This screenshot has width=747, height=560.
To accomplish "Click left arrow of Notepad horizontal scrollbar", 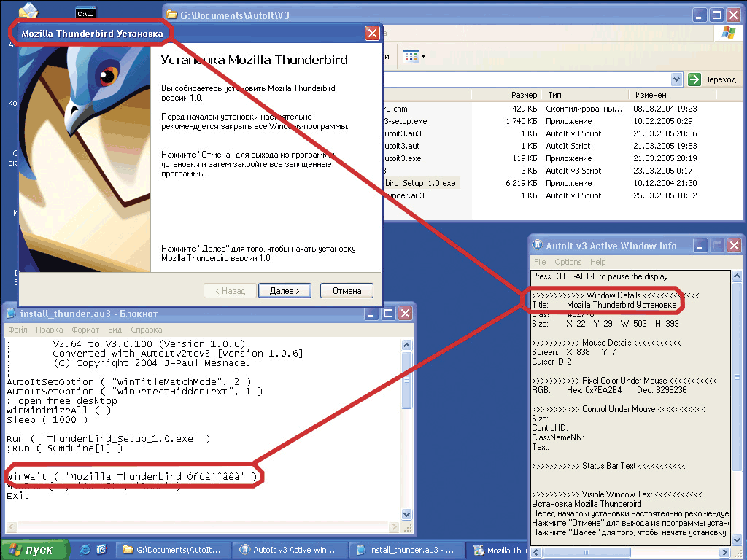I will tap(12, 526).
